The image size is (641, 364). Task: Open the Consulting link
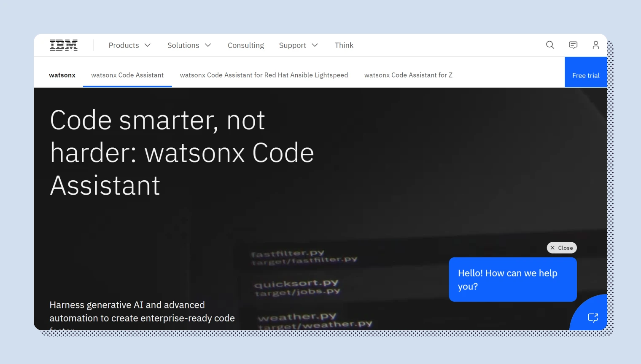(x=246, y=45)
